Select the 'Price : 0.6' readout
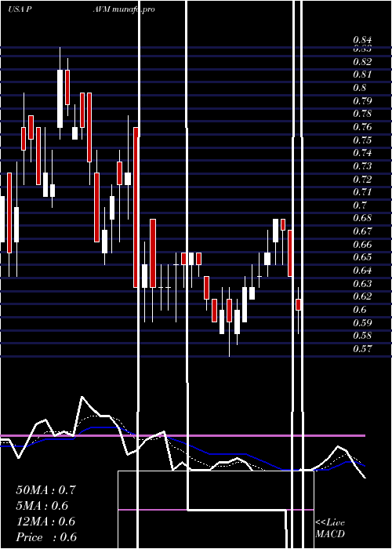 46,536
